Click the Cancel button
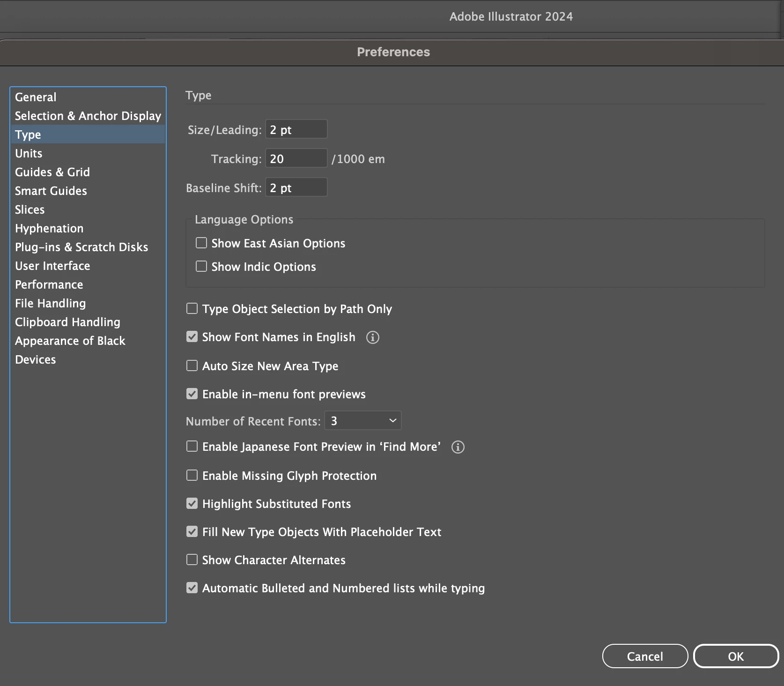 coord(645,656)
